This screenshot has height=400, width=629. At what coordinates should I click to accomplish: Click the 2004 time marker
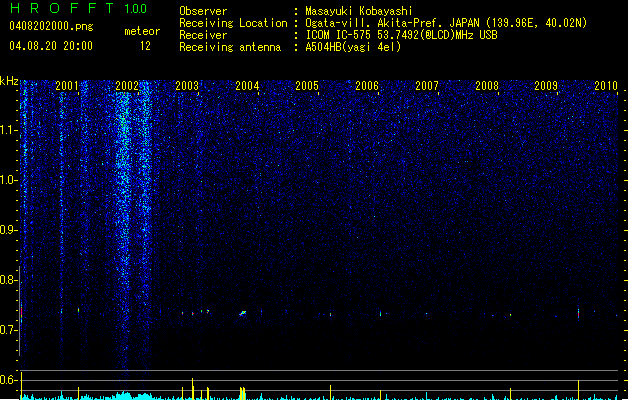247,85
